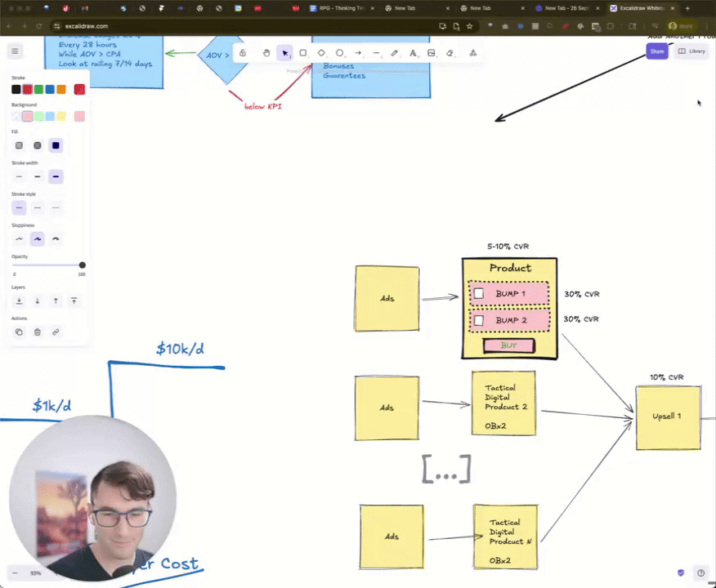Select the Pencil freedraw tool

395,53
